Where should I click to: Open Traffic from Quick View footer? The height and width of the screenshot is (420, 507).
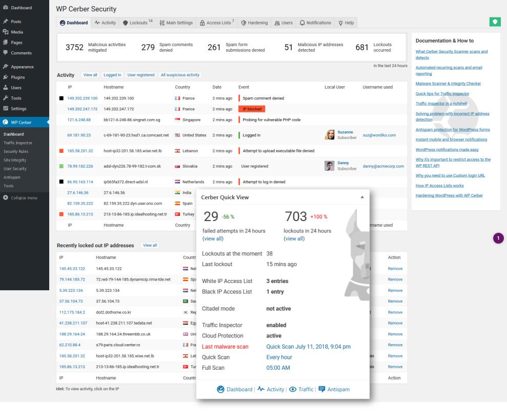tap(301, 389)
